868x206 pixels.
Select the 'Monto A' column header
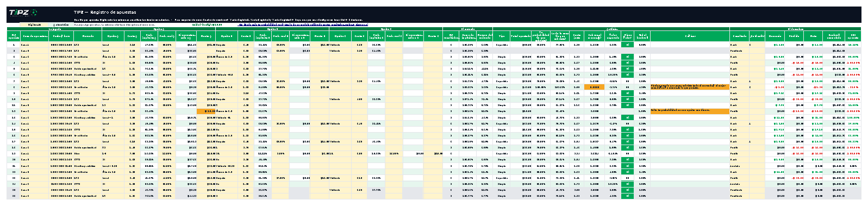[x=205, y=36]
